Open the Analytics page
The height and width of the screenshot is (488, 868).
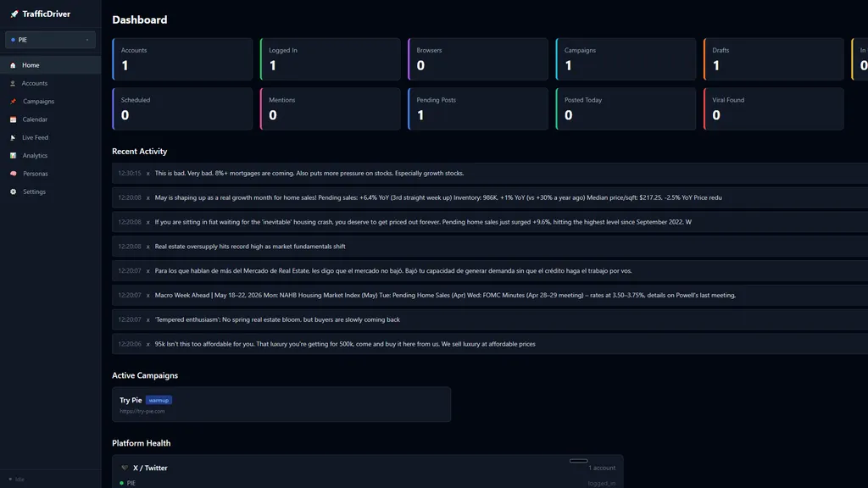pos(50,156)
